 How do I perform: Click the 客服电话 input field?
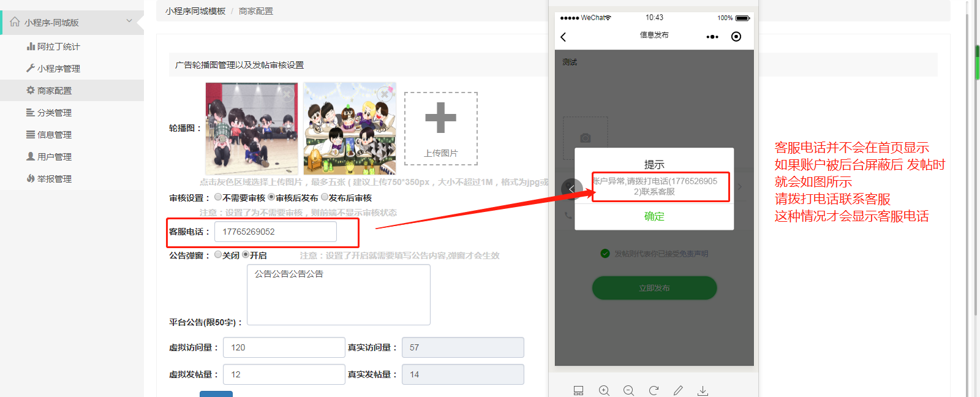pyautogui.click(x=275, y=232)
